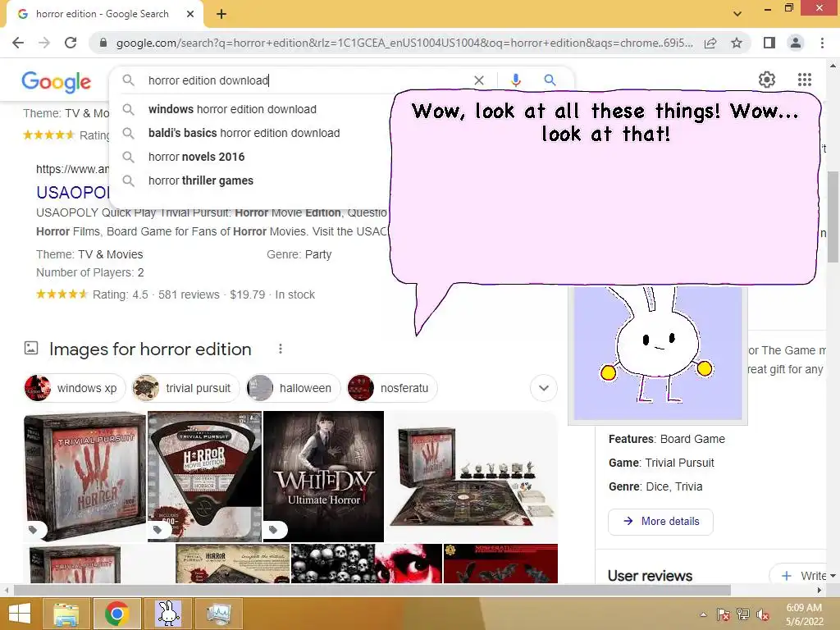Bookmark this page with the star icon
Image resolution: width=840 pixels, height=630 pixels.
pyautogui.click(x=737, y=43)
